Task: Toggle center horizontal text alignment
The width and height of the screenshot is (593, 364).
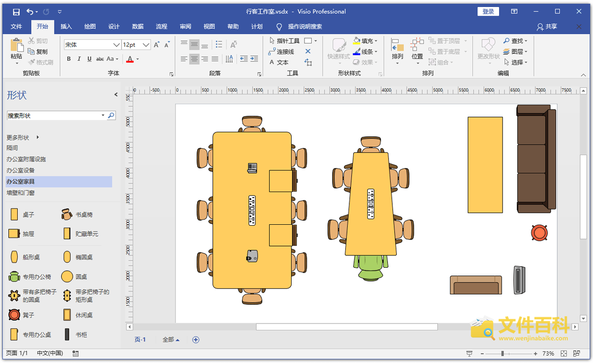Action: click(194, 59)
